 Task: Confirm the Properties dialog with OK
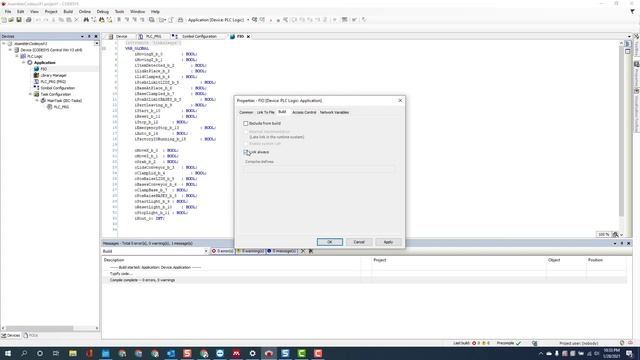(330, 242)
